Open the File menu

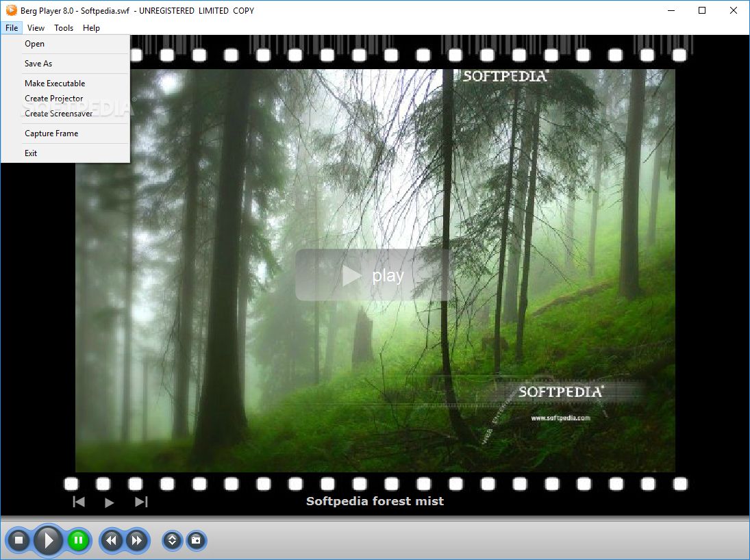[x=12, y=28]
